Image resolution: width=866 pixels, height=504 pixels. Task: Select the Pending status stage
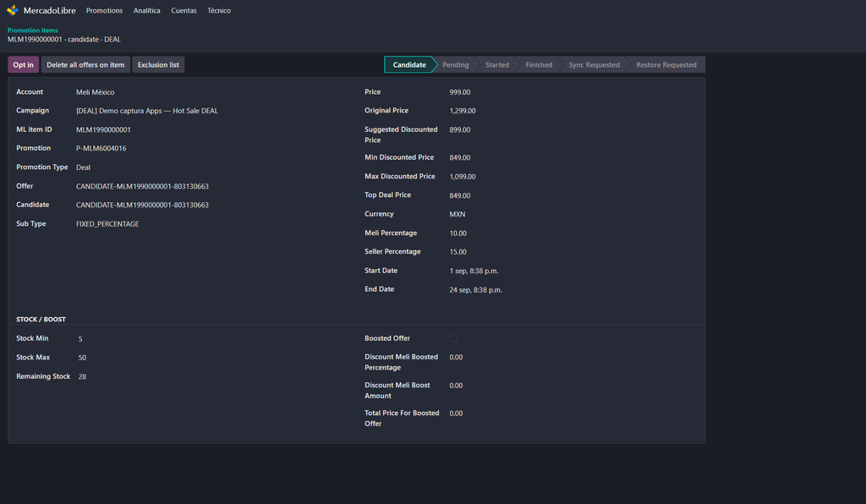456,64
